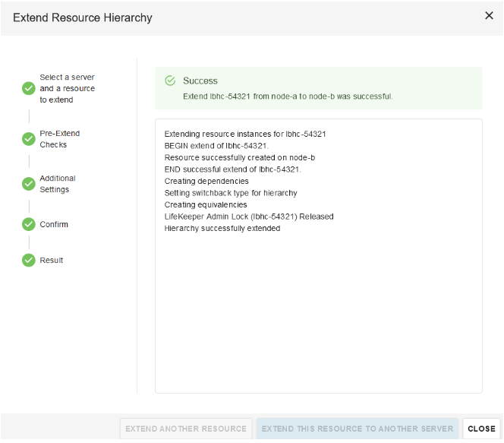Close the dialog with the X icon
This screenshot has width=504, height=443.
point(489,16)
